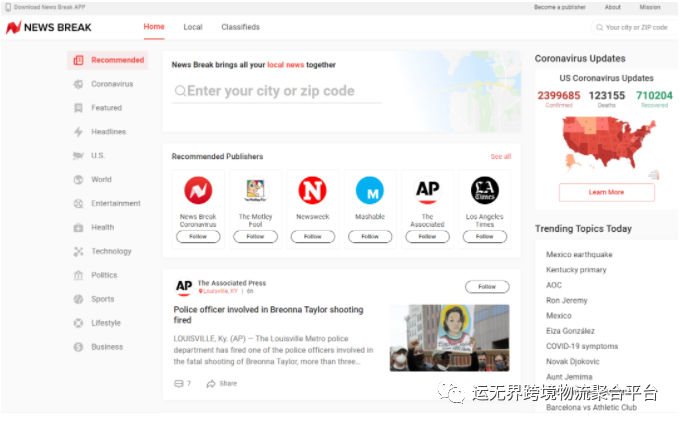Open the About menu link
This screenshot has height=423, width=680.
click(613, 7)
